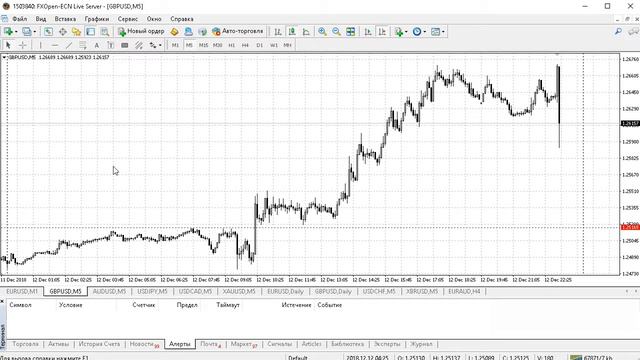Switch timeframe to H4
The height and width of the screenshot is (360, 640).
point(245,45)
